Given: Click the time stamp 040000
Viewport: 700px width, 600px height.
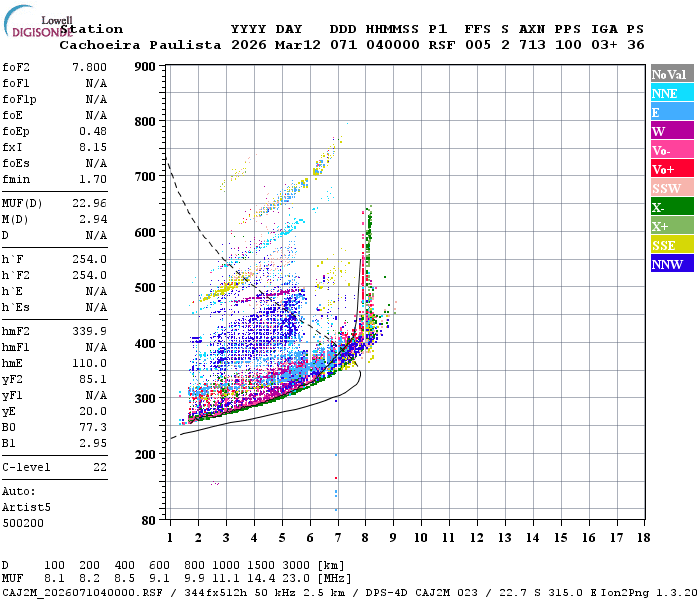Looking at the screenshot, I should [x=392, y=45].
